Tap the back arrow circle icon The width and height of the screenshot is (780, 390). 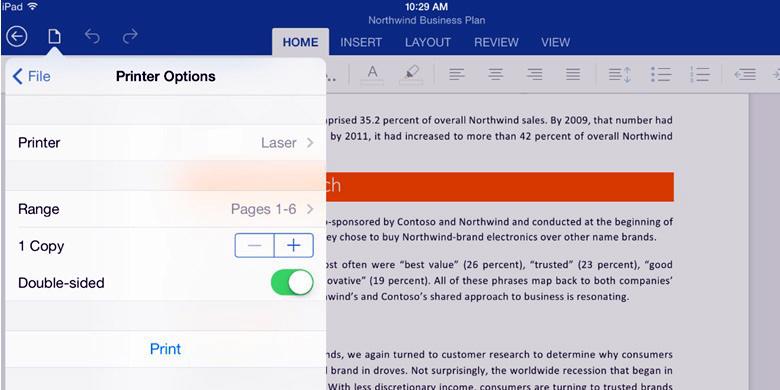coord(17,37)
